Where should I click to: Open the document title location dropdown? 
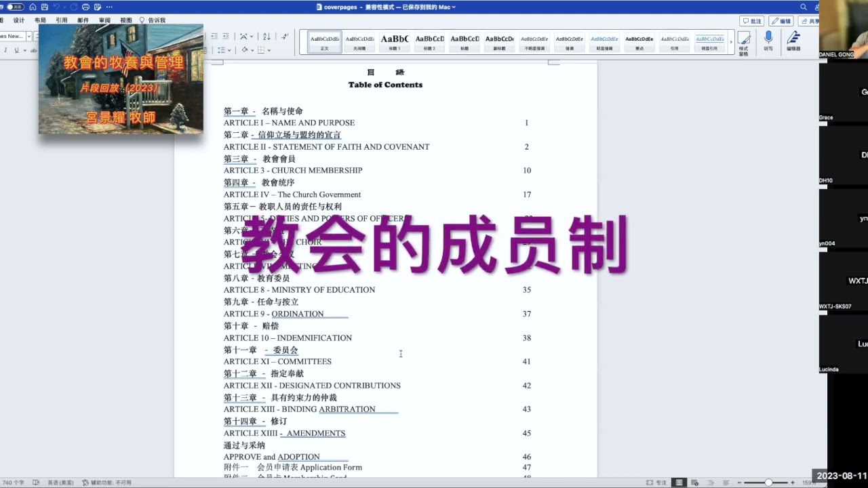[454, 7]
